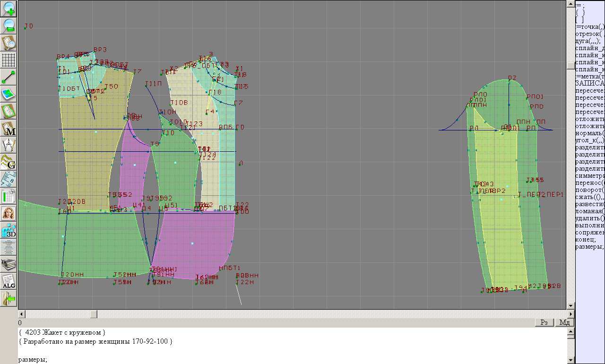Open the size table spreadsheet icon
This screenshot has width=605, height=364.
coord(9,196)
